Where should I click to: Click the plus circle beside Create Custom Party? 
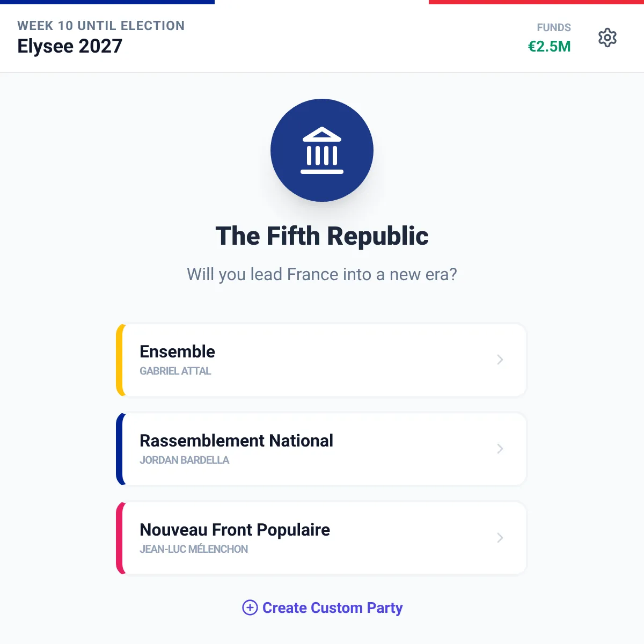point(250,608)
